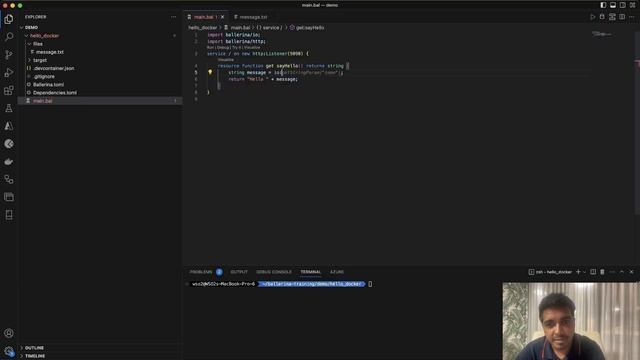
Task: Click the Run play icon in the editor toolbar
Action: (593, 17)
